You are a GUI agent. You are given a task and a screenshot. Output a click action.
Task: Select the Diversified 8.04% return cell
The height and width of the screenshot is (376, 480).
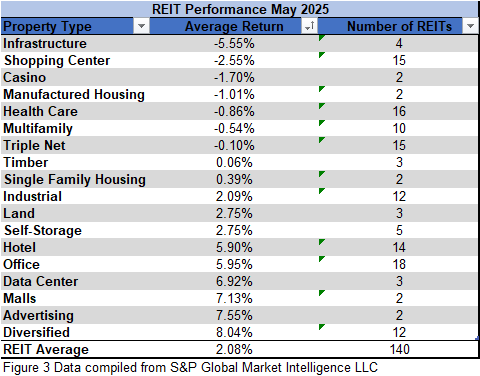point(234,332)
